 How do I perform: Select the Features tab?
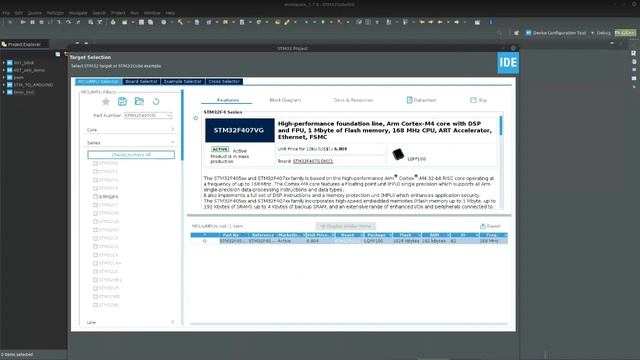pos(228,100)
